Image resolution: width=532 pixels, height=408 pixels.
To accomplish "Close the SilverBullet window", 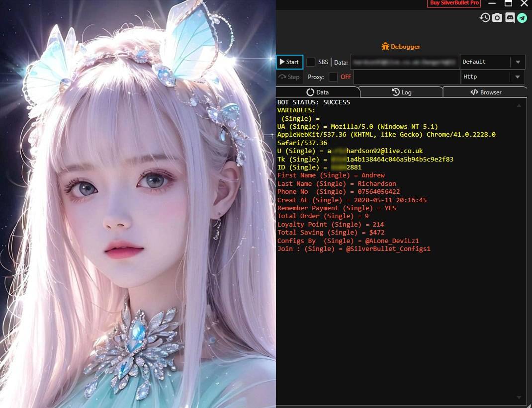I will click(524, 3).
